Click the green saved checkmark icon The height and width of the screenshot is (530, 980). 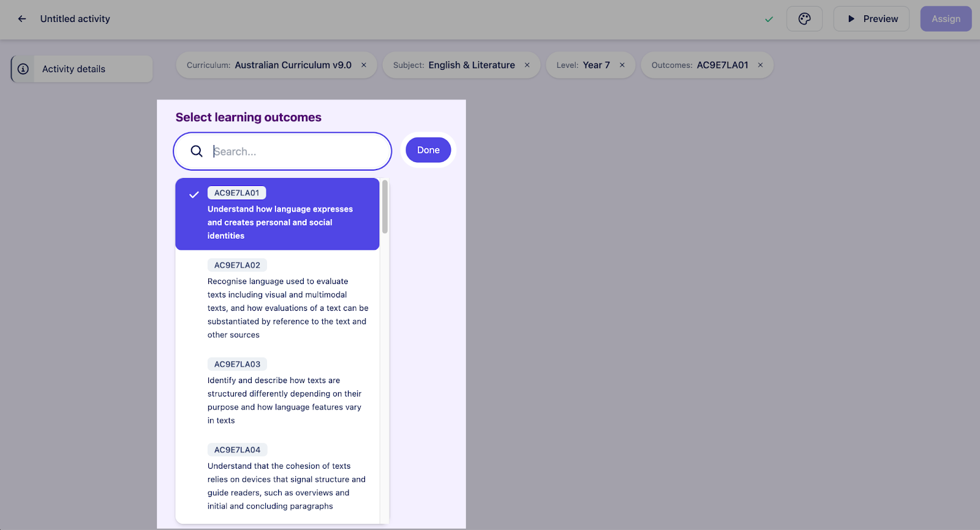coord(769,20)
